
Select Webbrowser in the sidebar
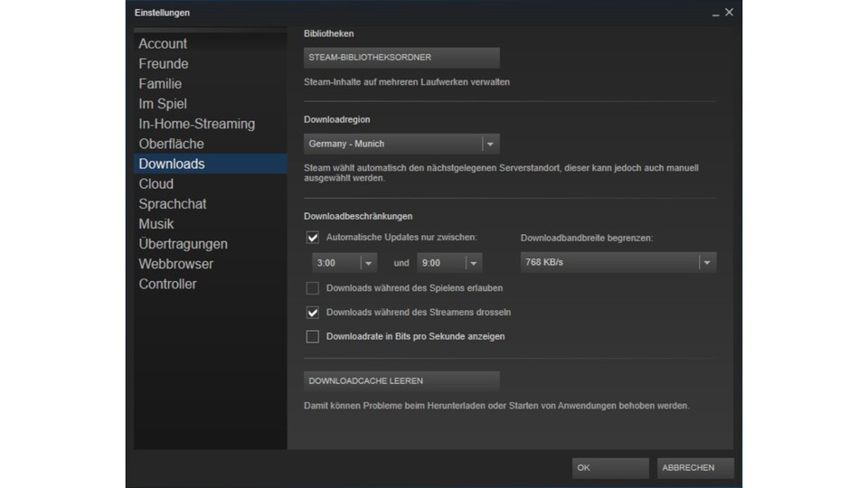click(x=176, y=264)
